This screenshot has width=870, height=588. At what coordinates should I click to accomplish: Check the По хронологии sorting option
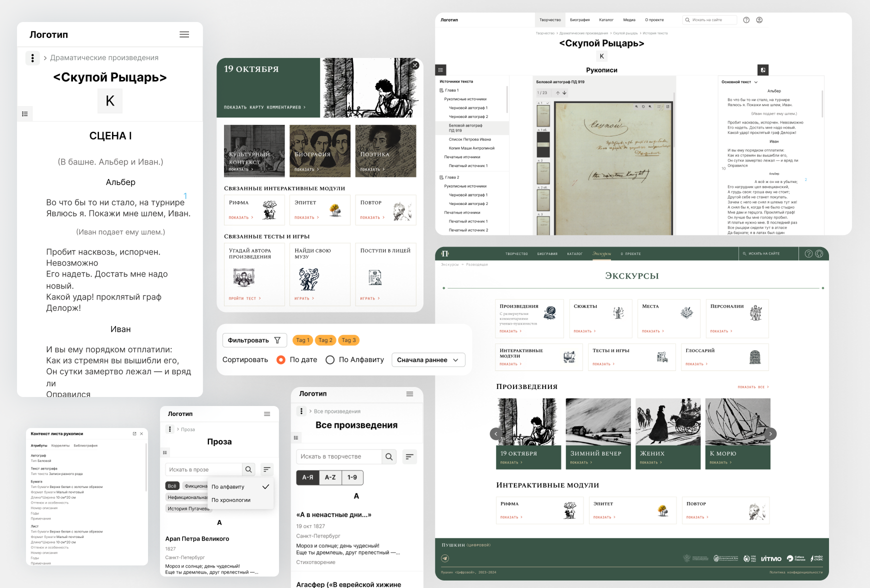tap(231, 500)
